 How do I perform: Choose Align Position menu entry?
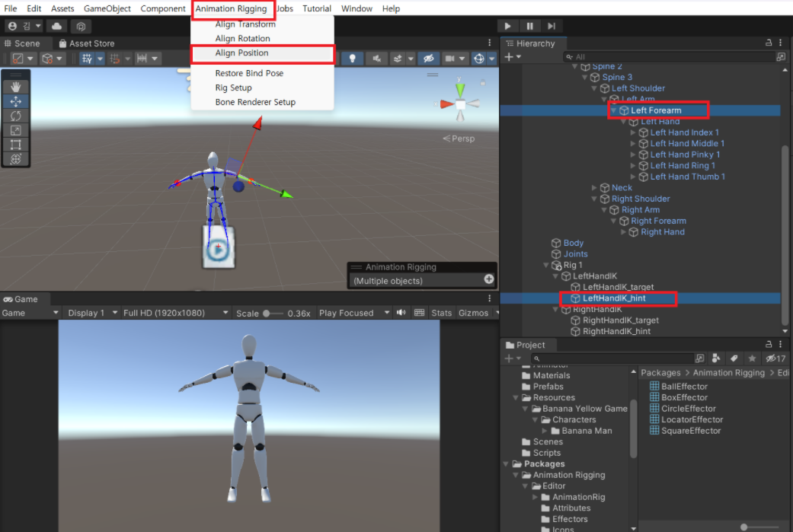point(241,53)
